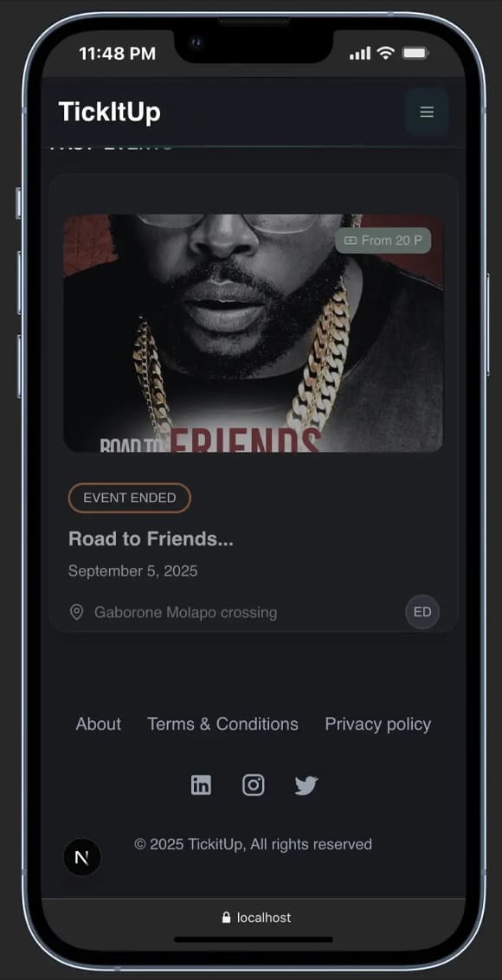Open the hamburger menu button
Viewport: 502px width, 980px height.
tap(427, 112)
